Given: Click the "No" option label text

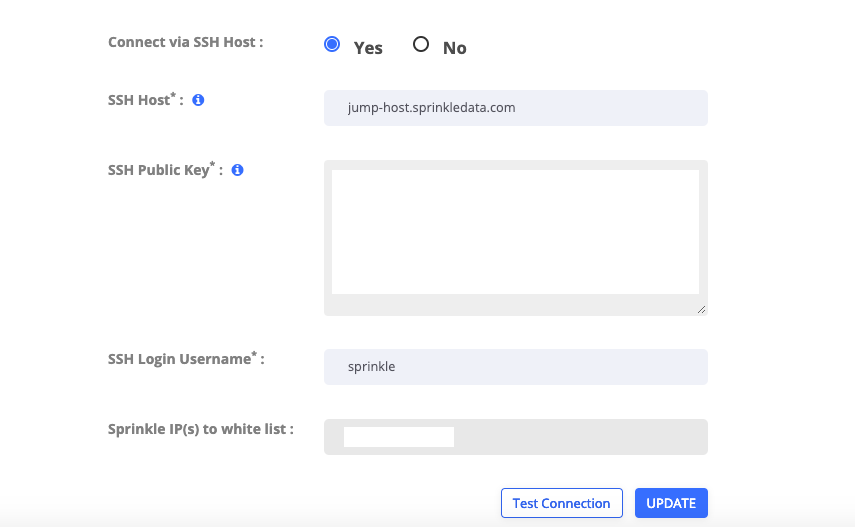Looking at the screenshot, I should [455, 48].
